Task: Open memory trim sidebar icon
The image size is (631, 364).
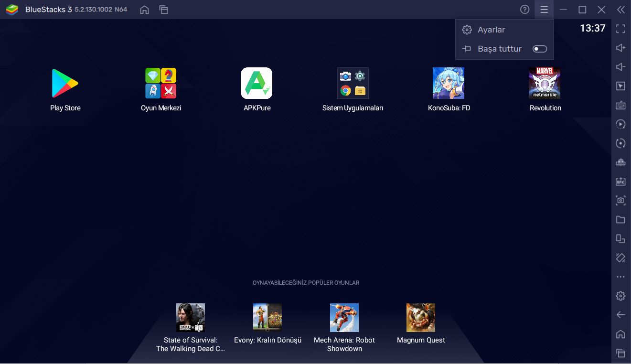Action: click(620, 162)
